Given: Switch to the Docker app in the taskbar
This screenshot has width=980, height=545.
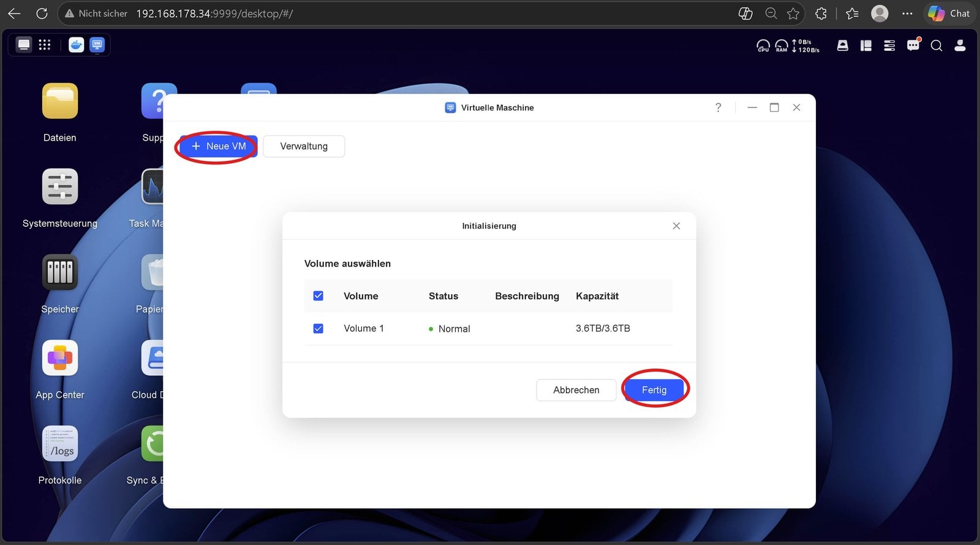Looking at the screenshot, I should 76,45.
